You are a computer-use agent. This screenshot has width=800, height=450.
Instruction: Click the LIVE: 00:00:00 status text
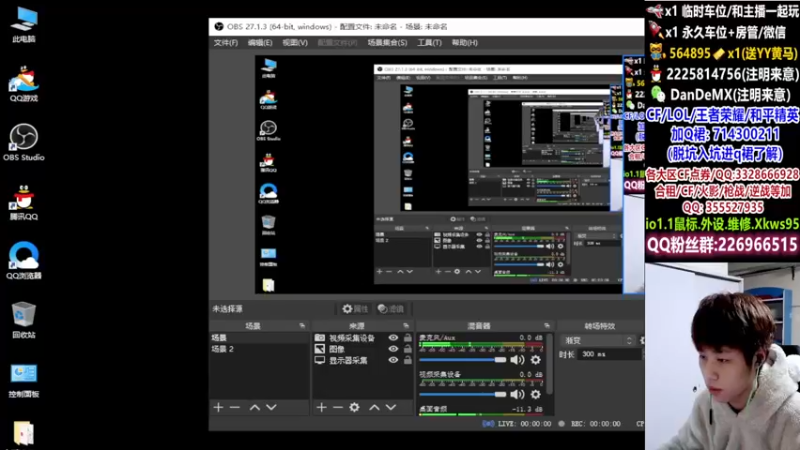tap(524, 423)
